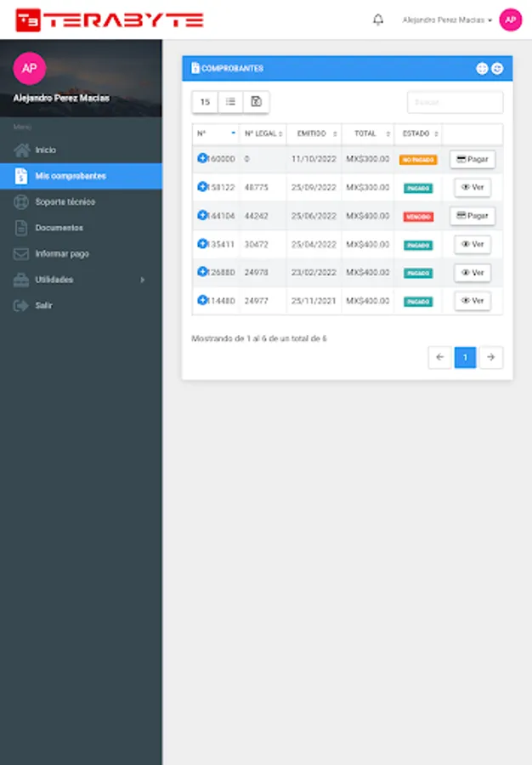Sort by EMITIDO column
This screenshot has height=765, width=532.
tap(314, 133)
